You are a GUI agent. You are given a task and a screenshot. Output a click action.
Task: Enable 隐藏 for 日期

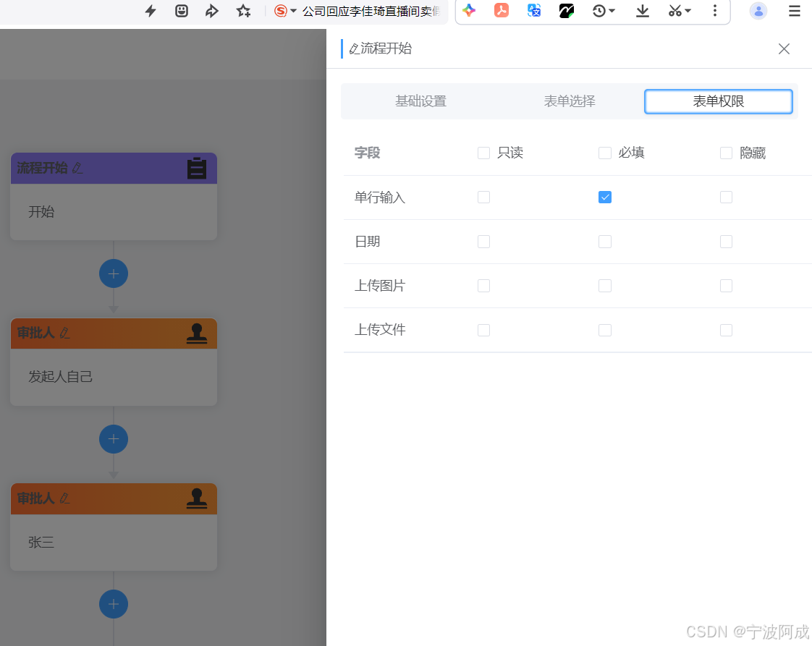[x=726, y=242]
